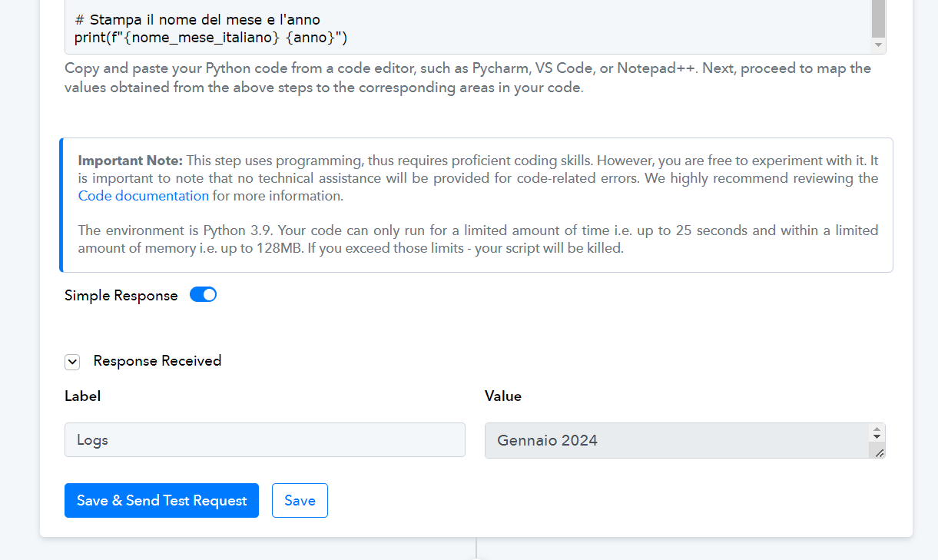Click the outlined Save button
938x560 pixels.
click(x=300, y=501)
